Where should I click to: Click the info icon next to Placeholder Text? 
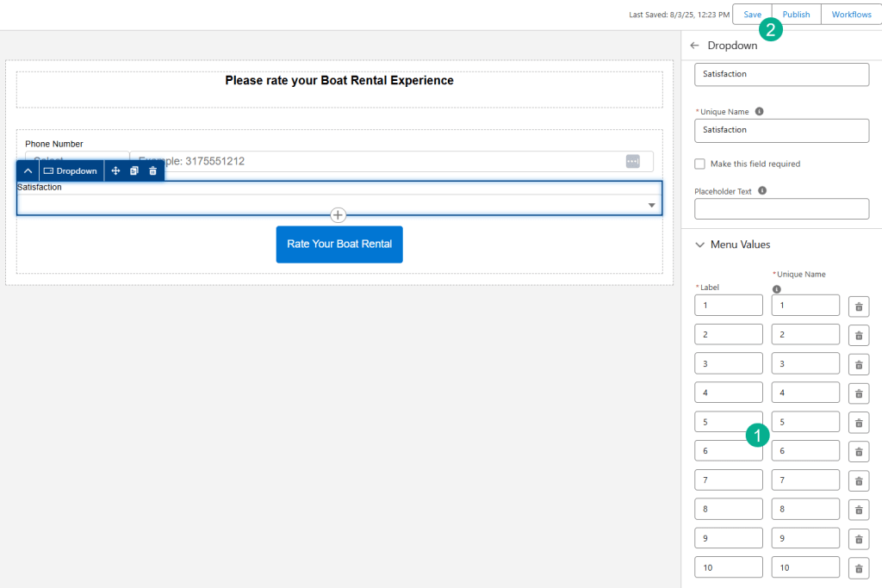coord(762,191)
